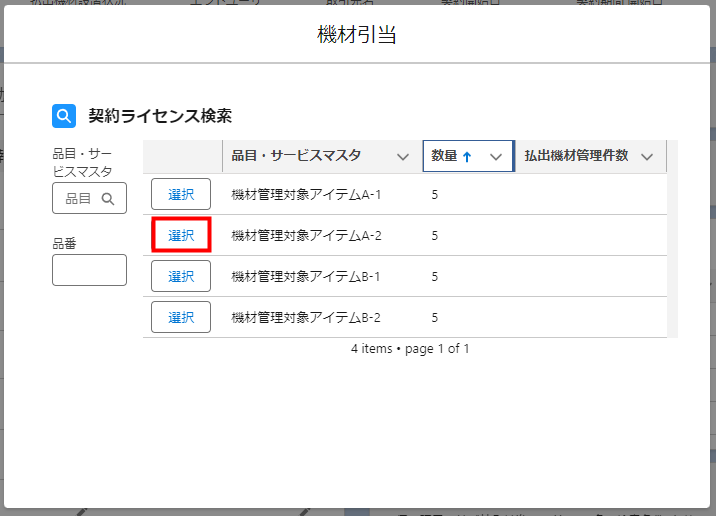Select the 機材管理対象アイテムA-1 name cell

coord(306,194)
